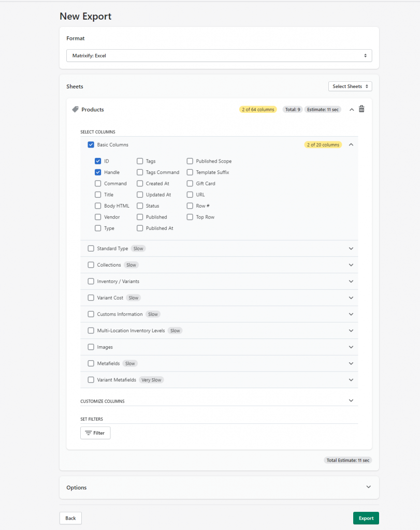The height and width of the screenshot is (530, 420).
Task: Click the delete trash icon for Products sheet
Action: [361, 109]
